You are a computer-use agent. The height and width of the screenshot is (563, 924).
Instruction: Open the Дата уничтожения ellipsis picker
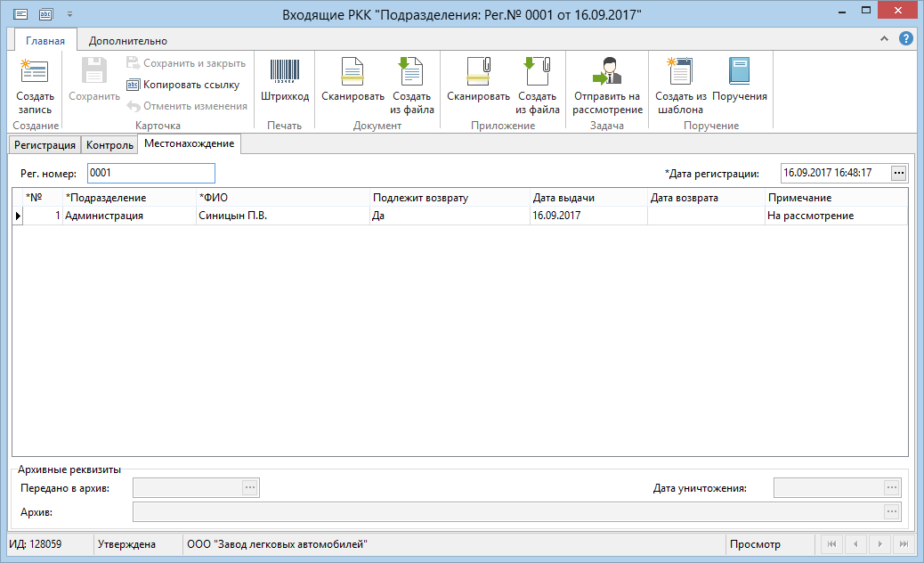pyautogui.click(x=892, y=487)
